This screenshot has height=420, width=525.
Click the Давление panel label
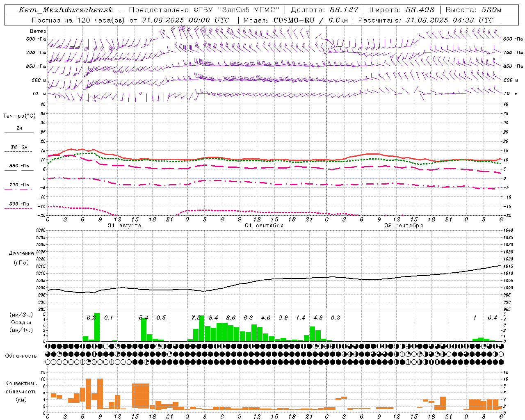coord(21,253)
